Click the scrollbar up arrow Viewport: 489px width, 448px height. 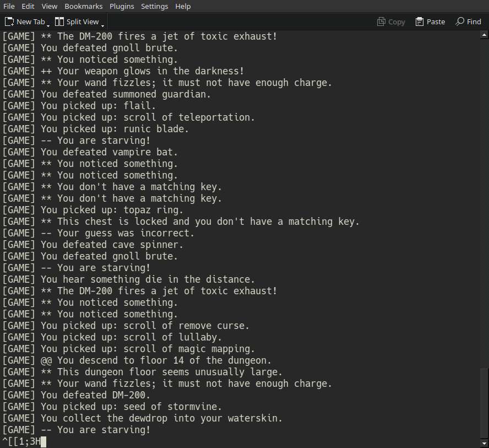[484, 35]
